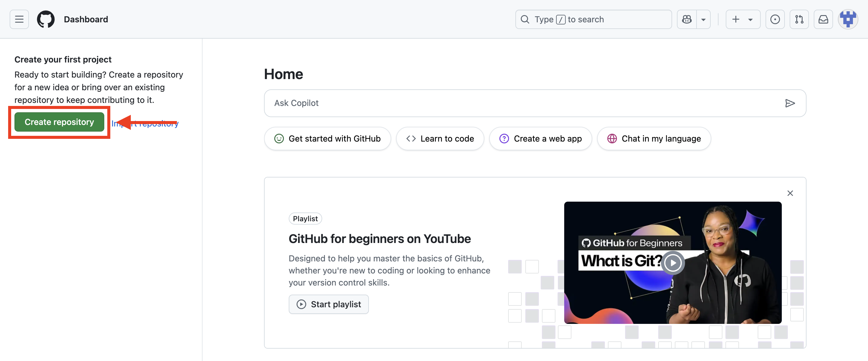Choose Chat in my language suggestion
Viewport: 868px width, 361px height.
click(654, 139)
